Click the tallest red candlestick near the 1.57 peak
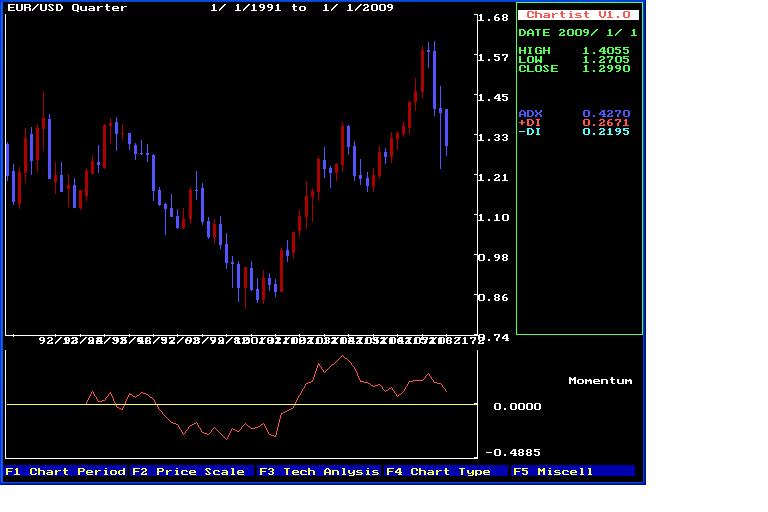Image resolution: width=768 pixels, height=512 pixels. pos(422,70)
